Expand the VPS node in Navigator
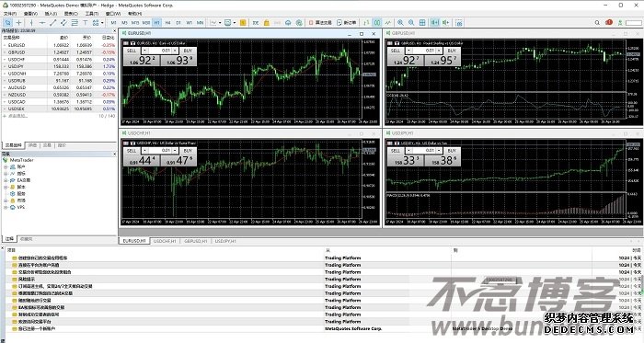This screenshot has height=343, width=644. pos(6,208)
